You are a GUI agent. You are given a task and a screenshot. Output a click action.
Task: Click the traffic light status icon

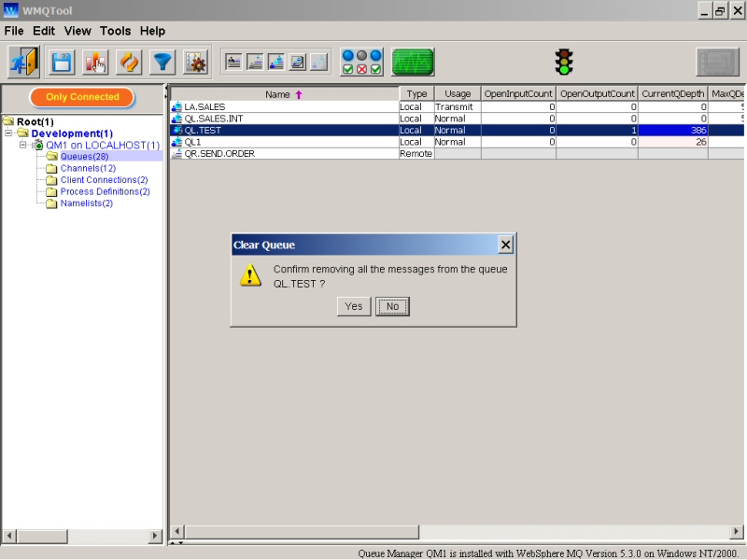[x=564, y=62]
